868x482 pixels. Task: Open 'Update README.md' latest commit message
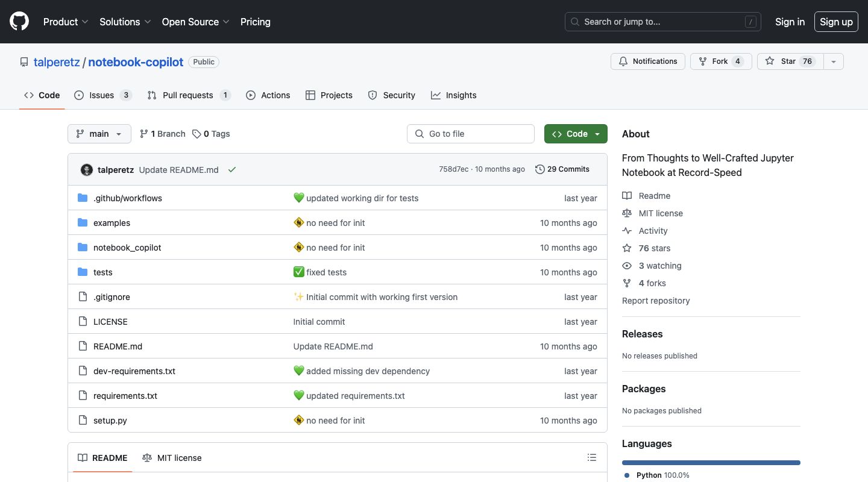[x=179, y=170]
